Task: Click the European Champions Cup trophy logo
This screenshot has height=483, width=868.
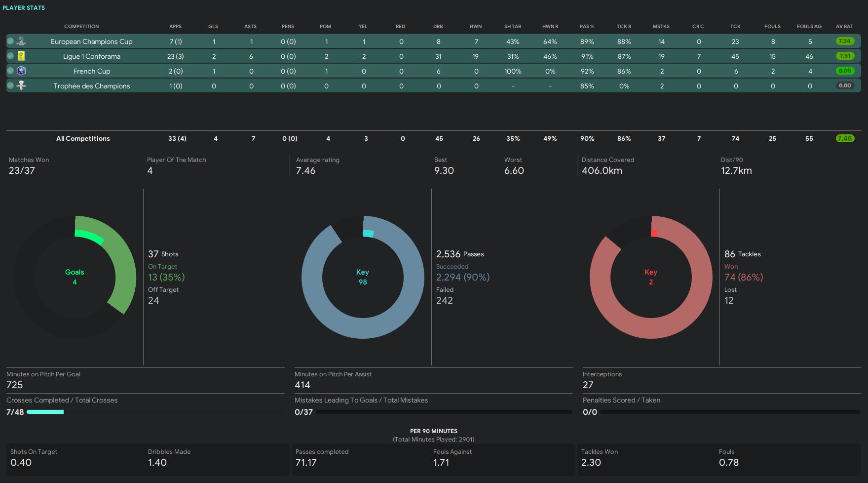Action: [21, 41]
